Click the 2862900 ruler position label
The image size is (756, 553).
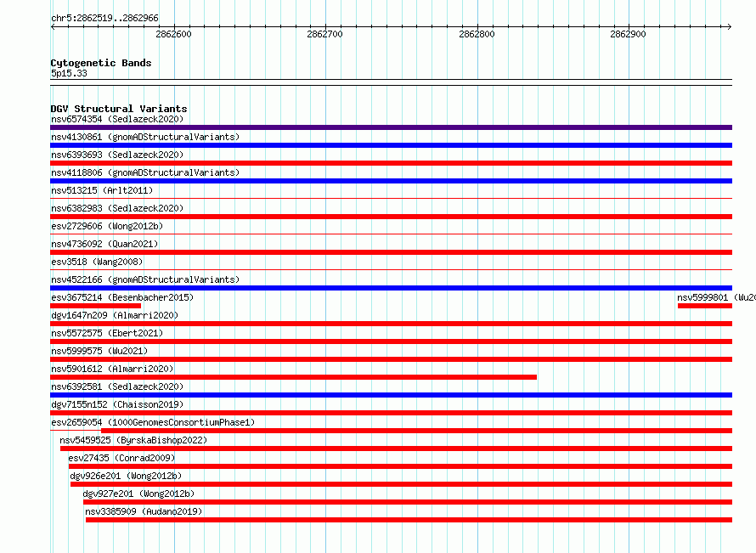click(628, 34)
